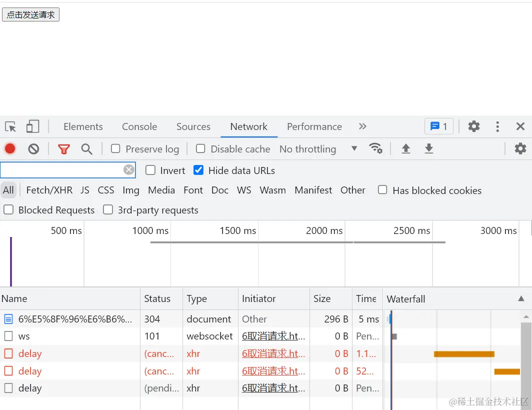Open the Sources tab

[193, 126]
